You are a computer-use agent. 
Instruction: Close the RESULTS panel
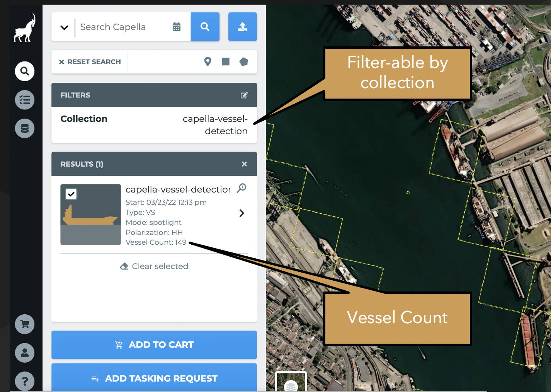tap(244, 164)
